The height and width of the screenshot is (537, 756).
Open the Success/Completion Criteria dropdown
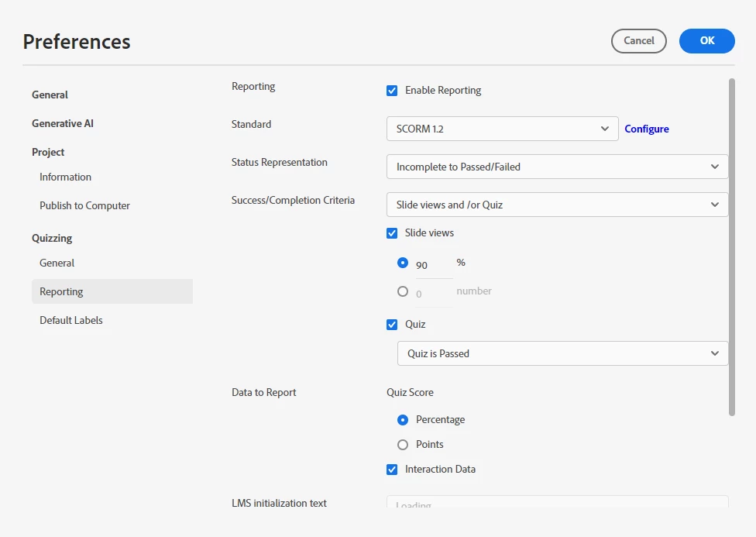pos(557,205)
